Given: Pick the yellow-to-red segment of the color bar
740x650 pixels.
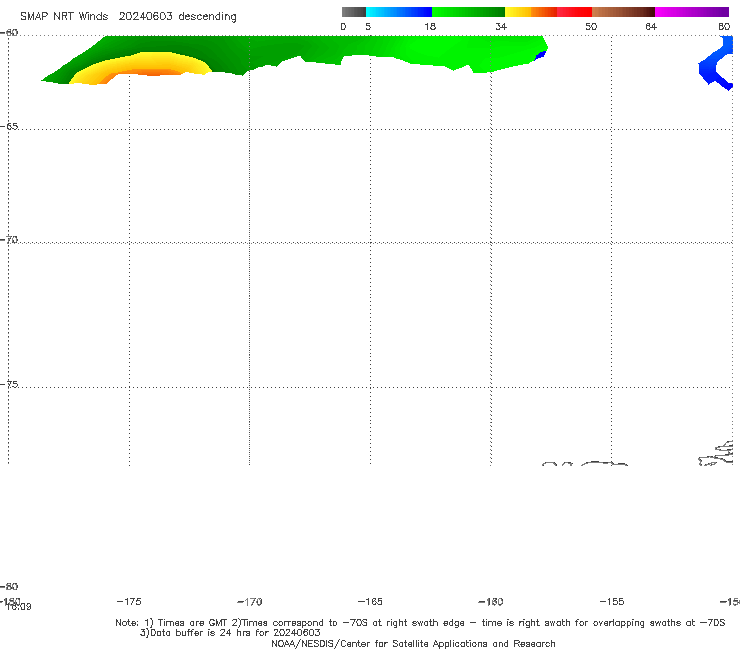Looking at the screenshot, I should coord(548,12).
